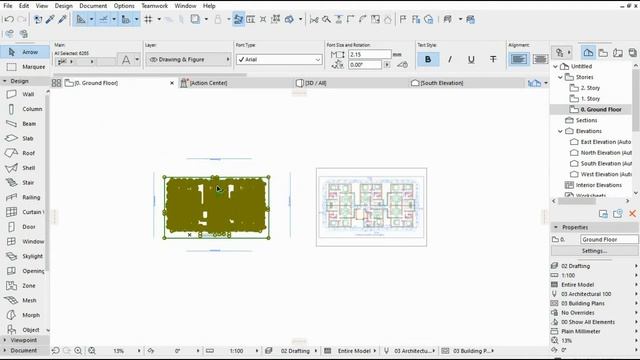The width and height of the screenshot is (640, 360).
Task: Select the Object tool
Action: point(24,329)
